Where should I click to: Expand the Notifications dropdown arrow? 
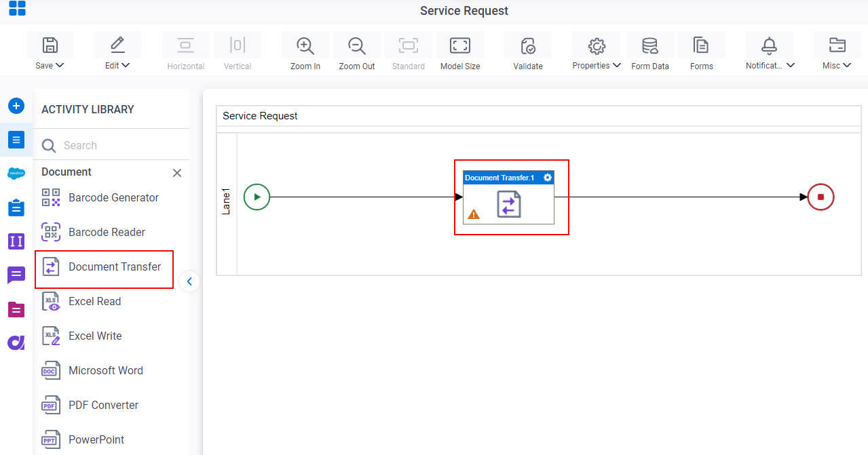791,66
